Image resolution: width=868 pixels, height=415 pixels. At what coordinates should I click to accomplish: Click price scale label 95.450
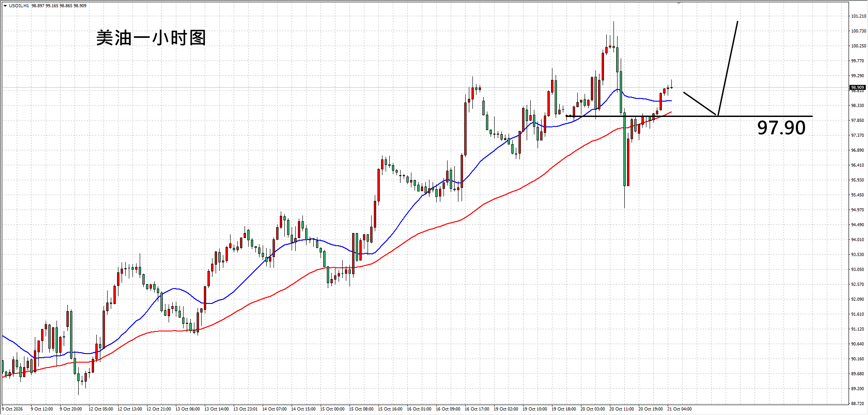click(x=858, y=195)
